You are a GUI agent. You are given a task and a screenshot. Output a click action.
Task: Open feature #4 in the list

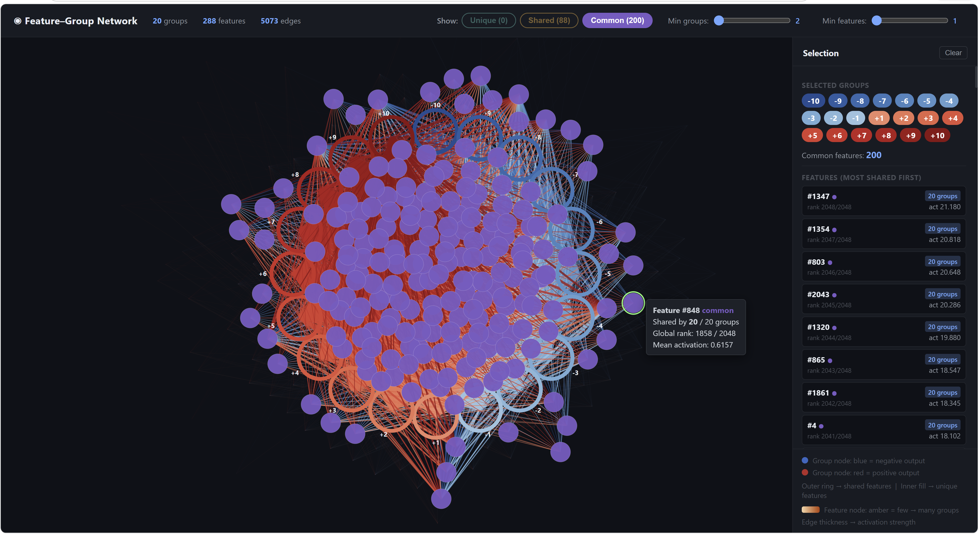pos(883,430)
